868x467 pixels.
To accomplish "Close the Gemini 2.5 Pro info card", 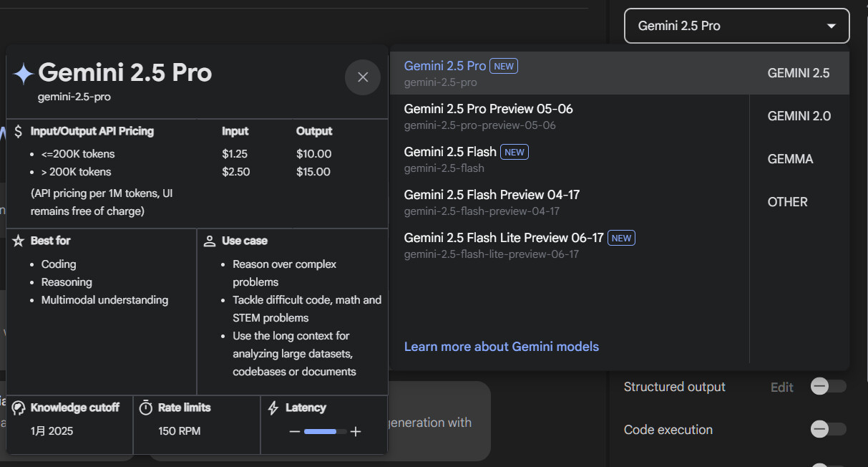I will [x=363, y=77].
